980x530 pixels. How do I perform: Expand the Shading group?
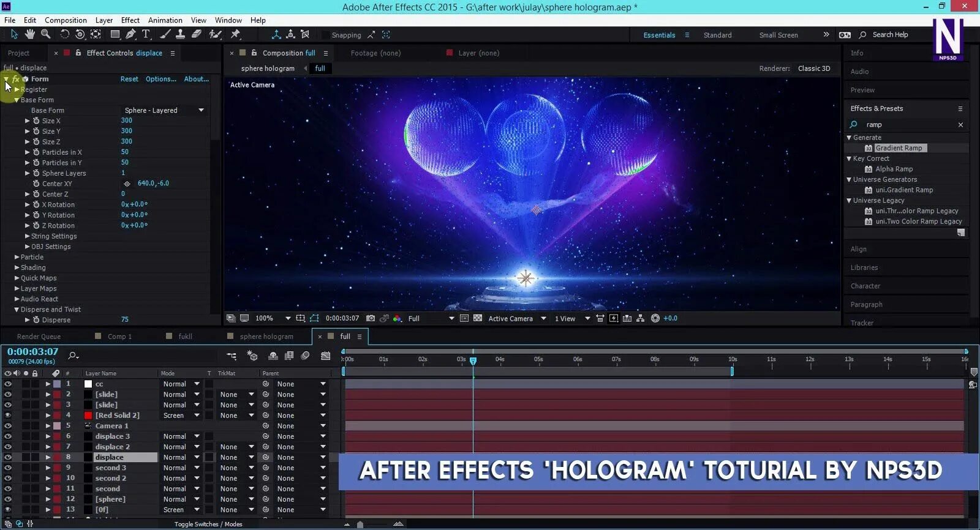17,267
